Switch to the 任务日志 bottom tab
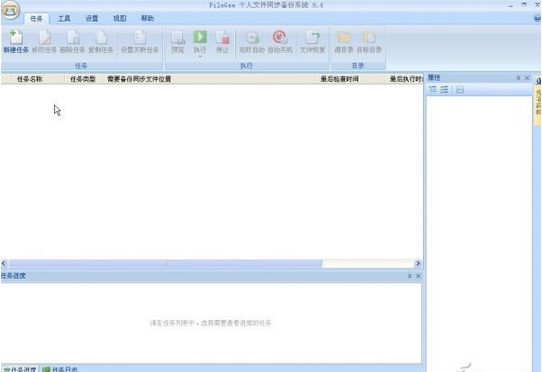This screenshot has height=372, width=542. coord(60,369)
